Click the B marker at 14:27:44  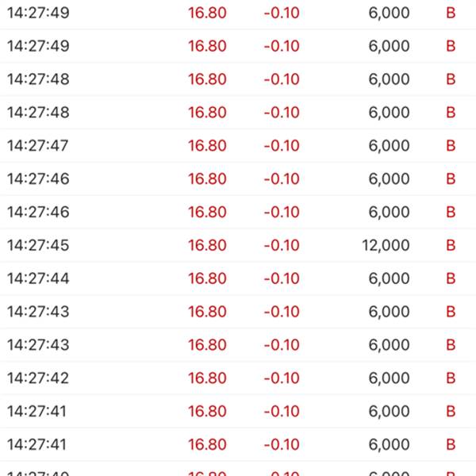(x=451, y=278)
